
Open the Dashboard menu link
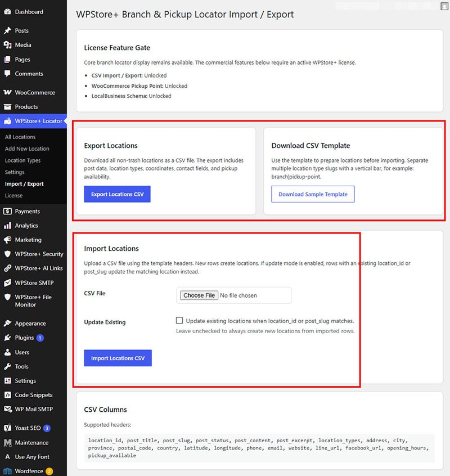point(29,12)
